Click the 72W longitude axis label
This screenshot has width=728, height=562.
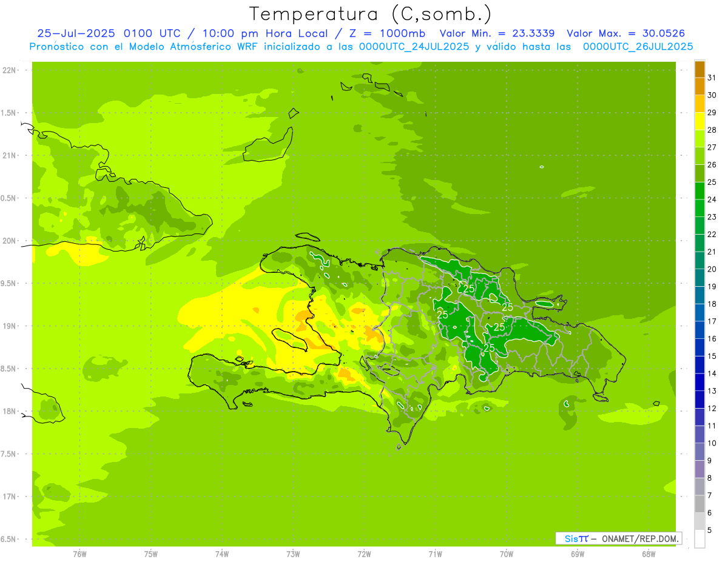click(364, 554)
